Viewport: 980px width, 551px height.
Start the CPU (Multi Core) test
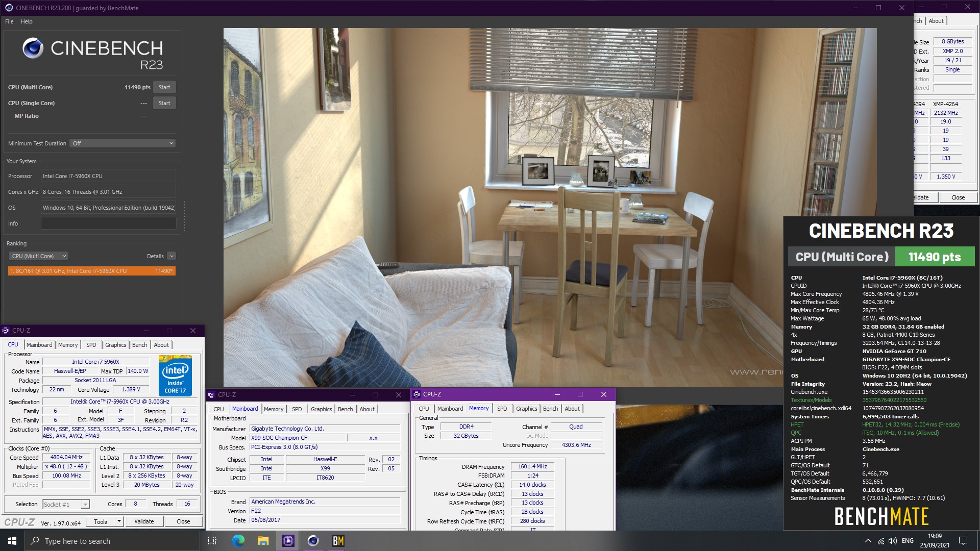164,87
